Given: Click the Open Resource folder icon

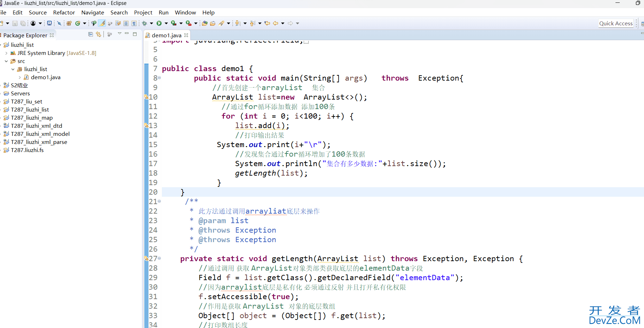Looking at the screenshot, I should [213, 23].
